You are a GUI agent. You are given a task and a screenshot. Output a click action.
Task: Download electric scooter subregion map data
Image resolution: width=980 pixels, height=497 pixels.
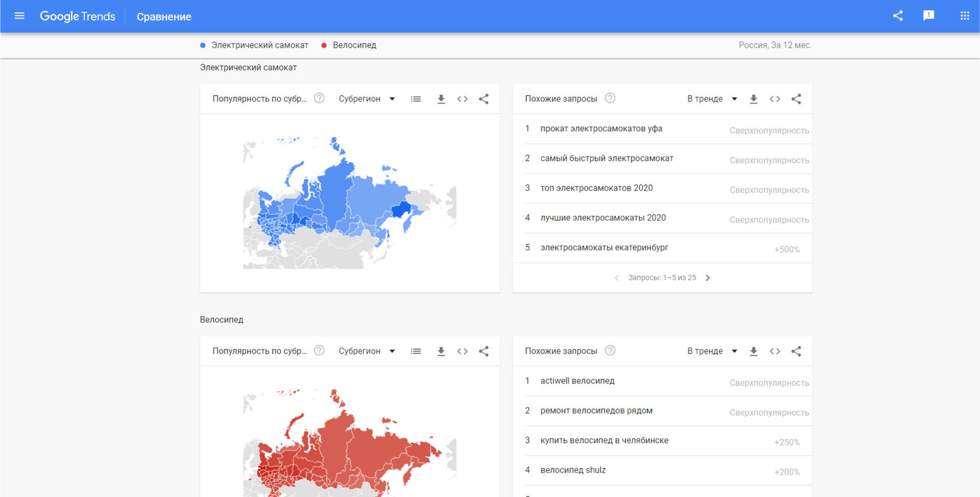pyautogui.click(x=441, y=99)
